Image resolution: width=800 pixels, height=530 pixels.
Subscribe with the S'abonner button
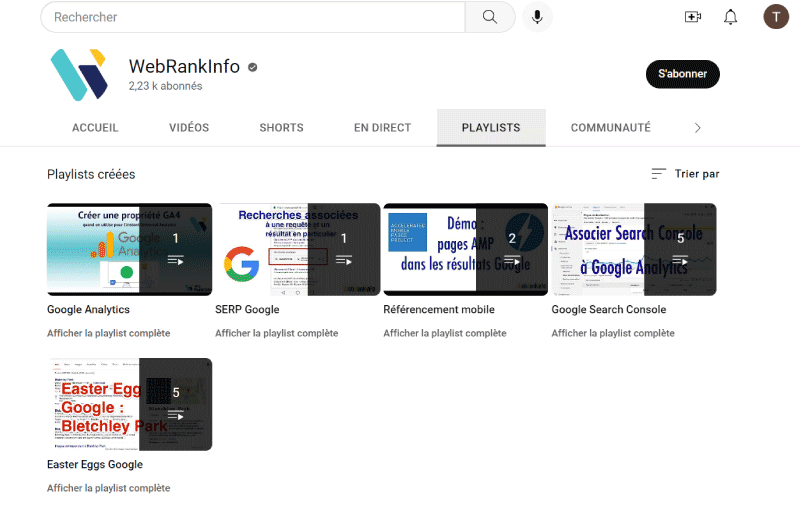click(x=683, y=74)
